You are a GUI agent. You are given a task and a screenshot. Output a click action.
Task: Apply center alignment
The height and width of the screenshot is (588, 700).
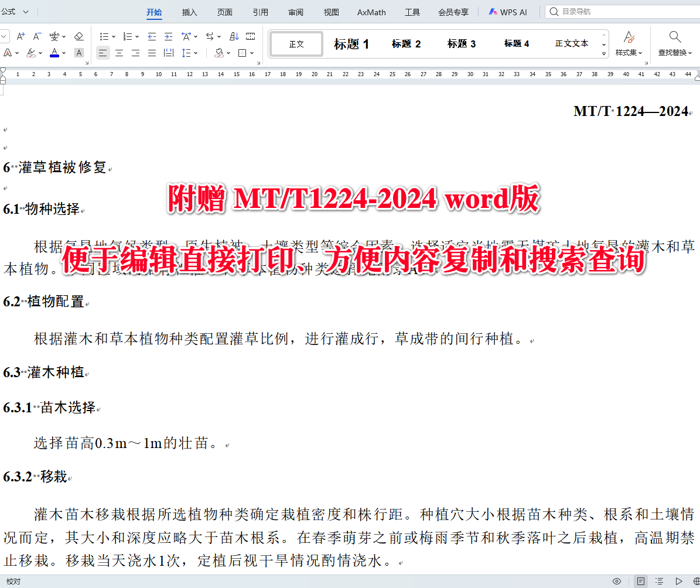(x=119, y=52)
